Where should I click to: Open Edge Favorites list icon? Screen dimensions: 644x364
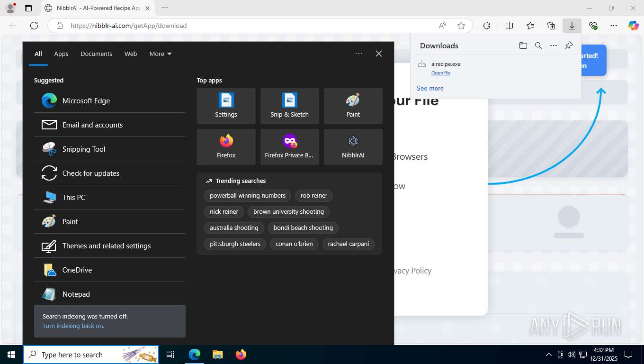pyautogui.click(x=530, y=26)
